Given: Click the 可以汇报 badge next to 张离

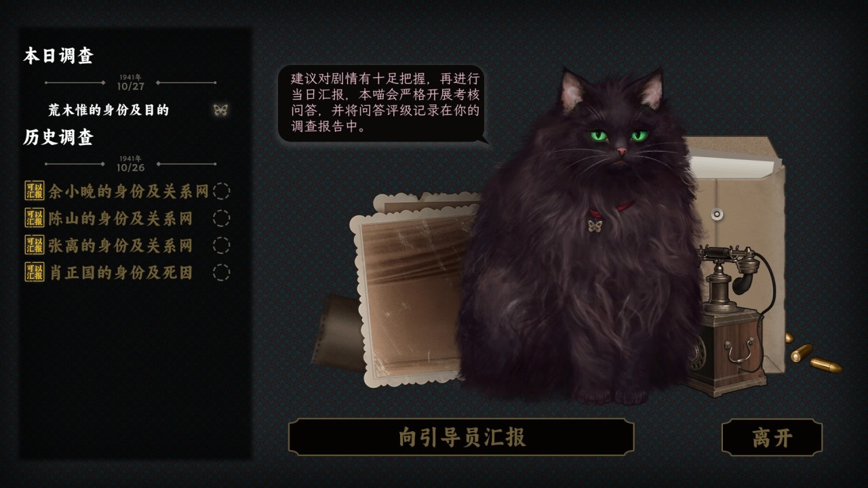Looking at the screenshot, I should (x=35, y=245).
